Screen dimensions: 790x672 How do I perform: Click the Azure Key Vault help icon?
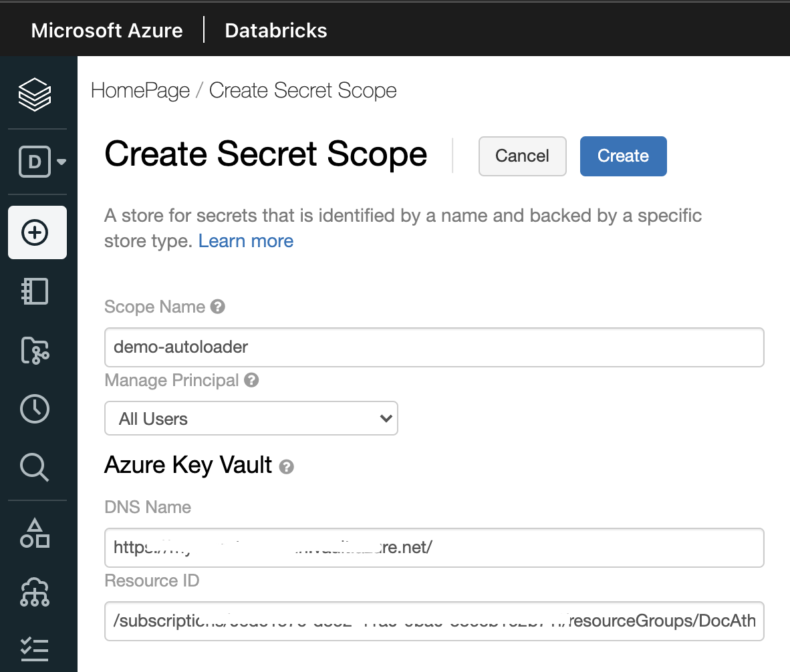tap(287, 467)
